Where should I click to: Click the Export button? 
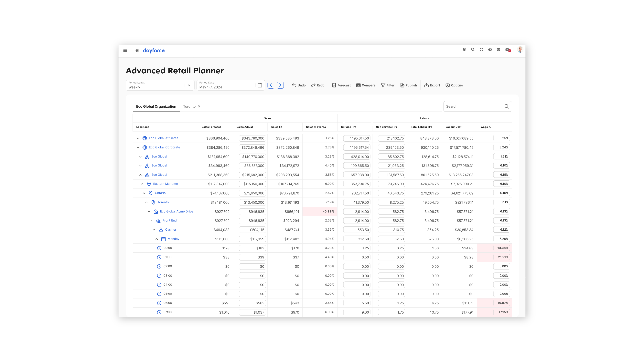point(432,85)
